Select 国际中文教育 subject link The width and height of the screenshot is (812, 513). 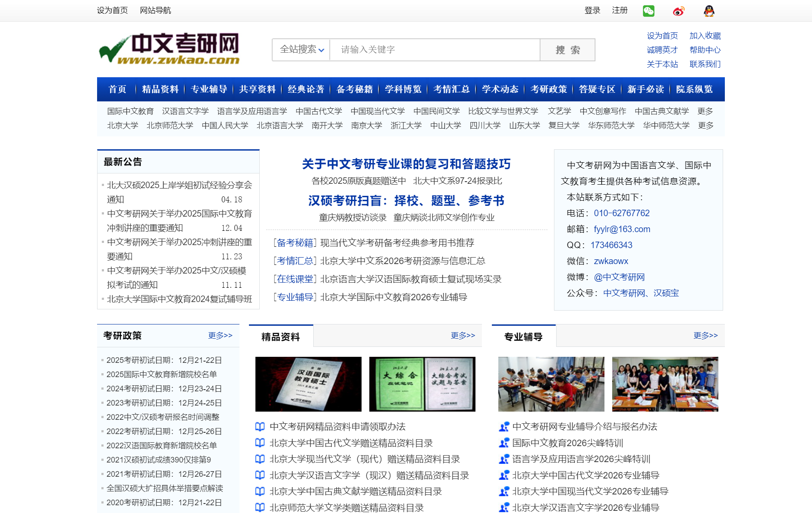point(130,111)
